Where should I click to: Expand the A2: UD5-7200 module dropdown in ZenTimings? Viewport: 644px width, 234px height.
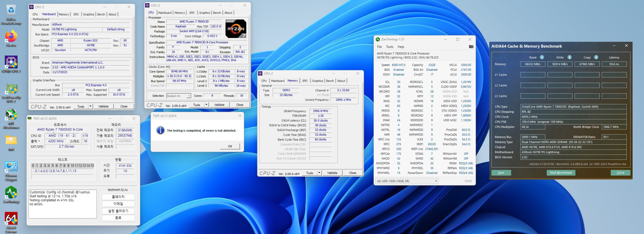(x=436, y=181)
